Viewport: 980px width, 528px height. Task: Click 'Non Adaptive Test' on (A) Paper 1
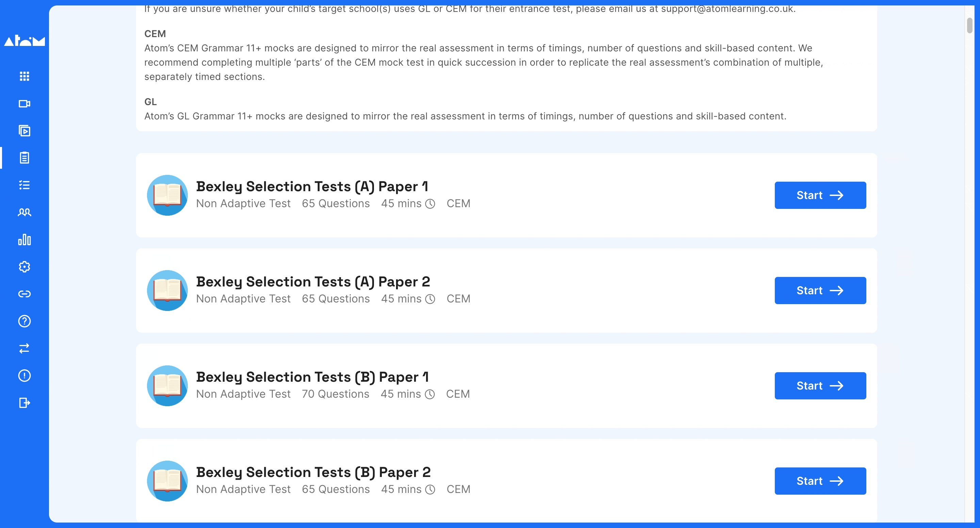pos(244,203)
